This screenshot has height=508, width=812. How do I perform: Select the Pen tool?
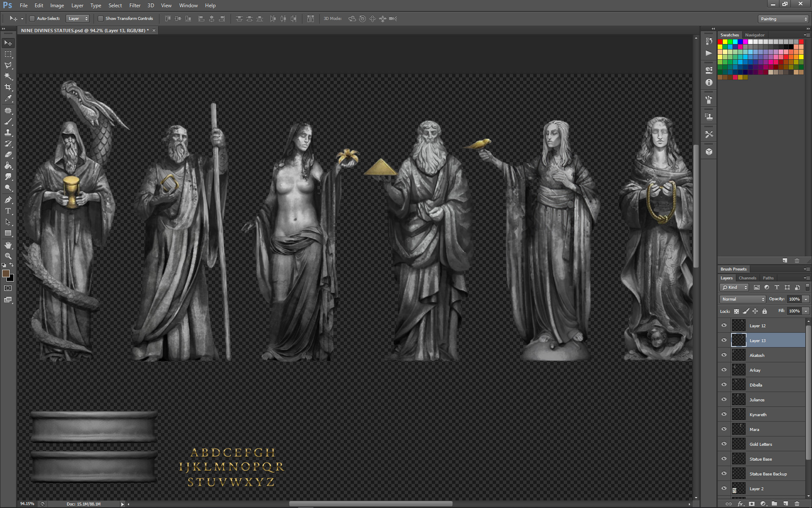click(8, 200)
